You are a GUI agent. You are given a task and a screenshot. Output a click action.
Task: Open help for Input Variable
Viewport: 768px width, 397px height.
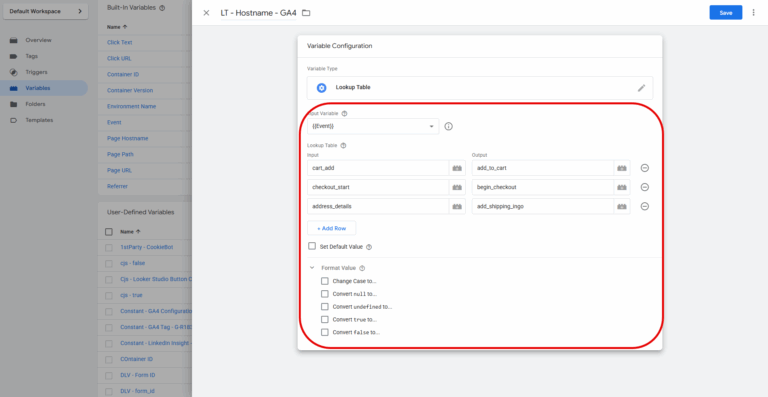click(344, 114)
